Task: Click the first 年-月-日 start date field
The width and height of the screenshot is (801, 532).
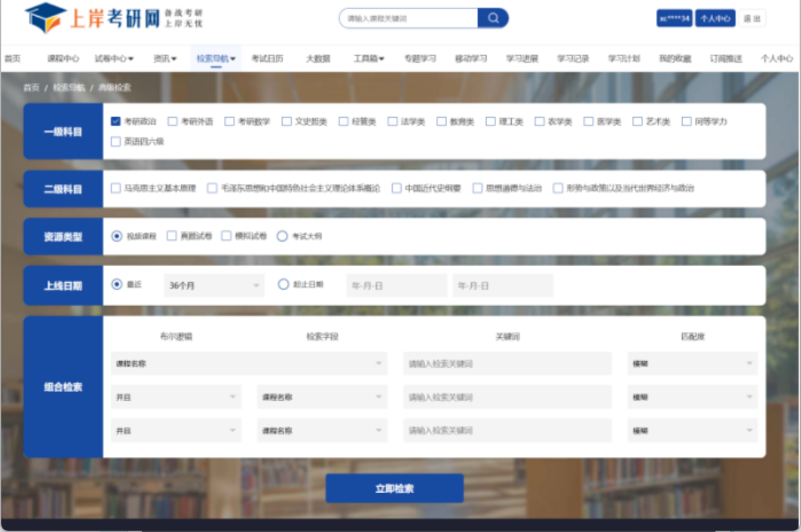Action: click(397, 285)
